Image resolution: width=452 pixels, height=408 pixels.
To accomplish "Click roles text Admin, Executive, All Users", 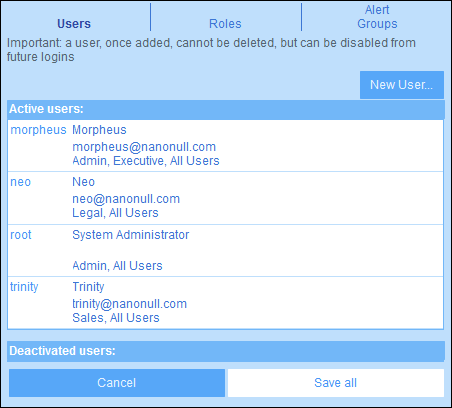I will tap(146, 161).
